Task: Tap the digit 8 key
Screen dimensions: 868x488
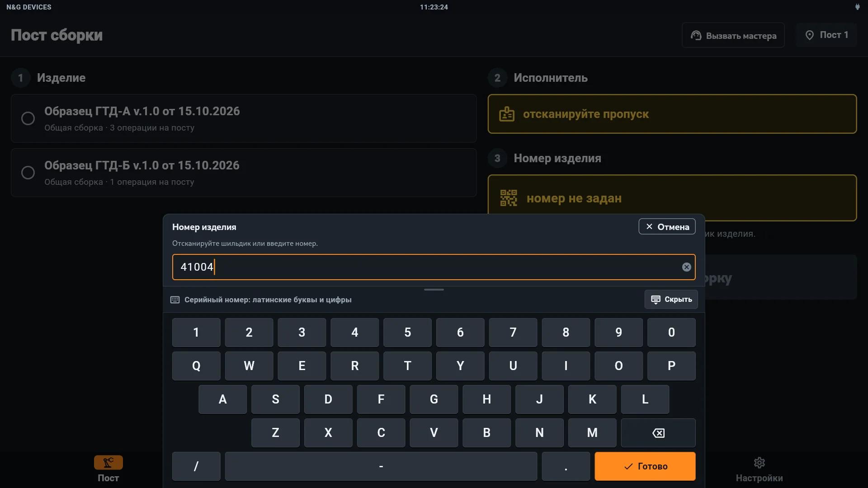Action: (x=566, y=333)
